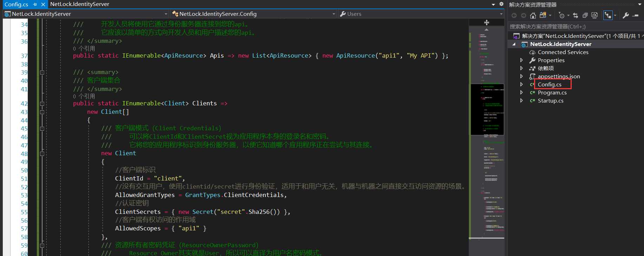Expand the Config.cs node arrow
Screen dimensions: 644x256
(521, 85)
